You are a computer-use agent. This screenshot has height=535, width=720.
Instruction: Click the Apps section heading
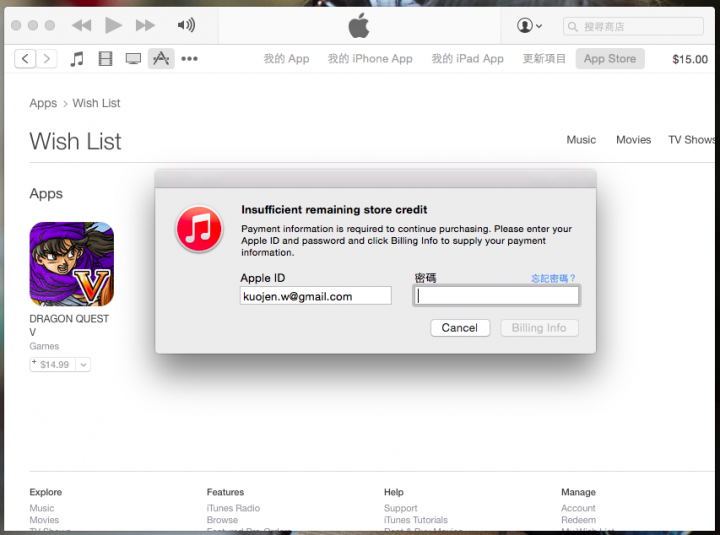point(46,194)
